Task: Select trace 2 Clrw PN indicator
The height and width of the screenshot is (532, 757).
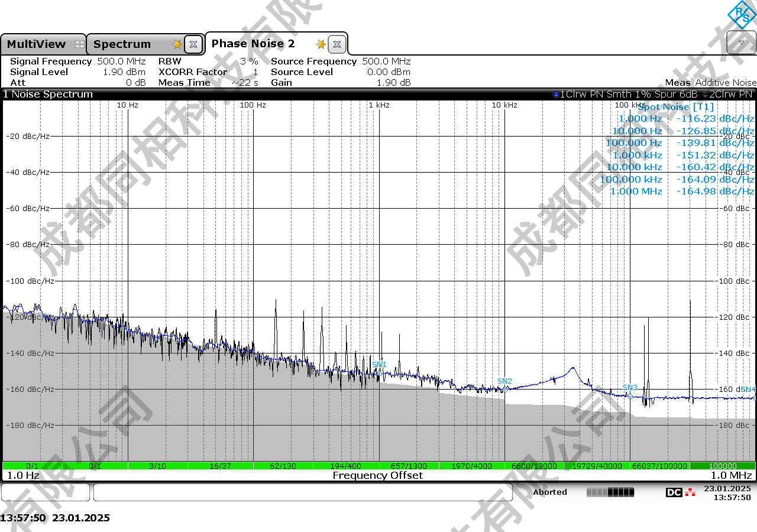Action: [730, 94]
